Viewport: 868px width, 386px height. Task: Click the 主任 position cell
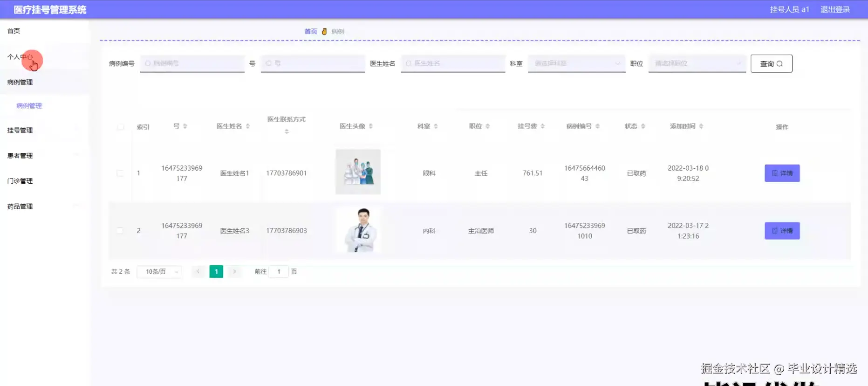[x=481, y=173]
